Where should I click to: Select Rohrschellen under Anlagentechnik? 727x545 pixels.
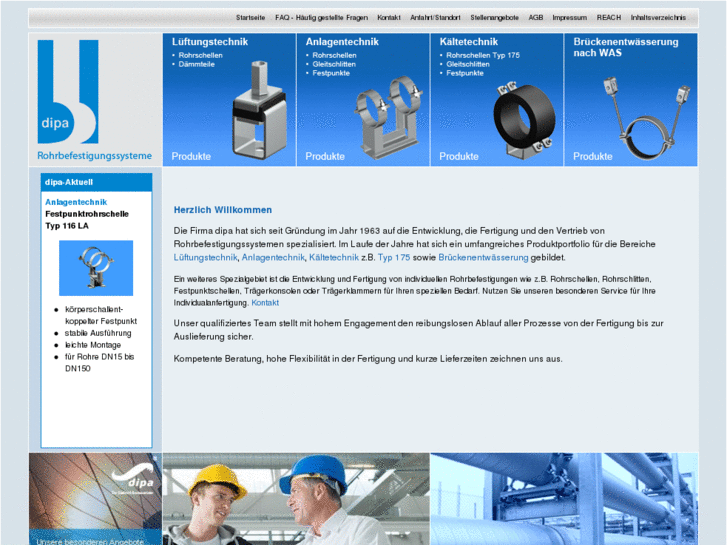[x=334, y=55]
